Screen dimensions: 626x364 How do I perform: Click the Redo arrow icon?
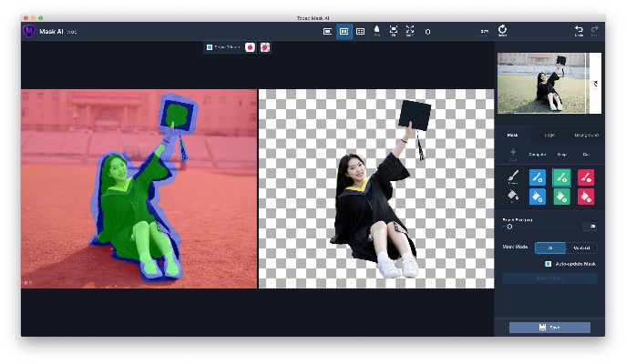(594, 31)
